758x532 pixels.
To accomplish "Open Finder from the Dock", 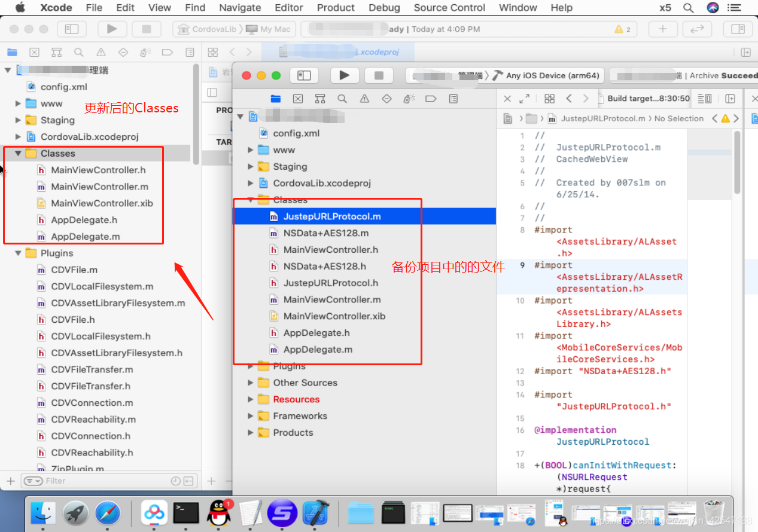I will (x=43, y=512).
